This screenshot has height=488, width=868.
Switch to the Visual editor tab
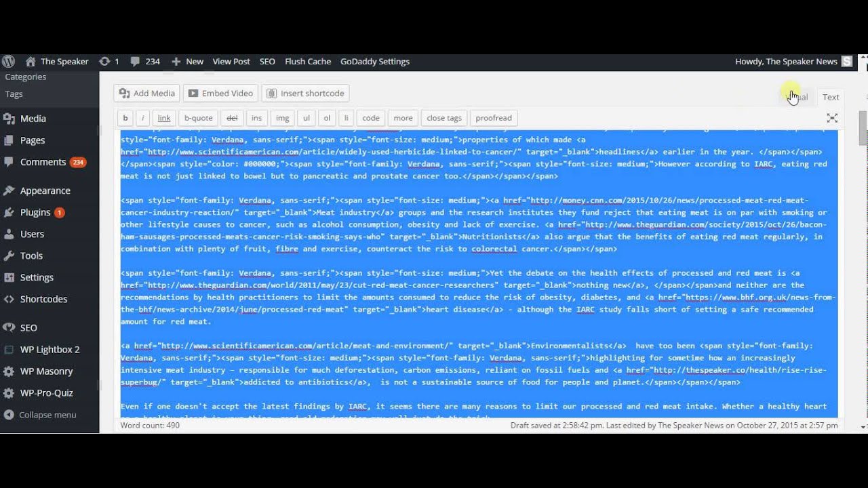tap(797, 98)
